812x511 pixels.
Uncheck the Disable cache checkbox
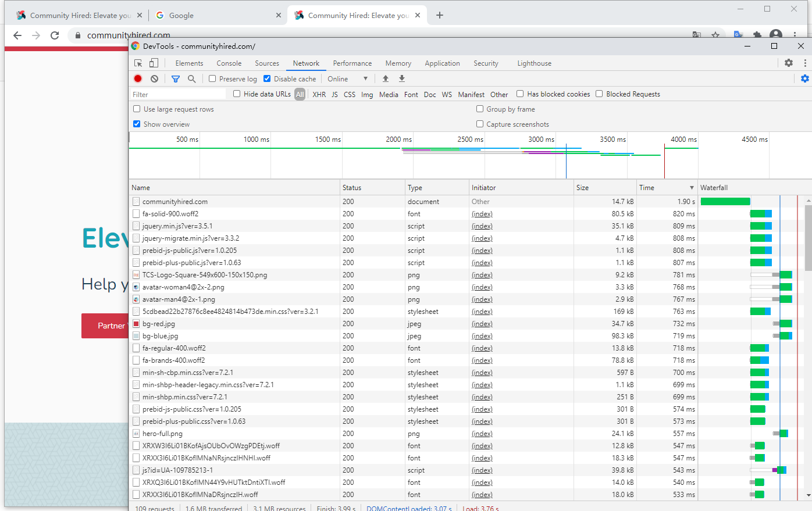tap(267, 78)
